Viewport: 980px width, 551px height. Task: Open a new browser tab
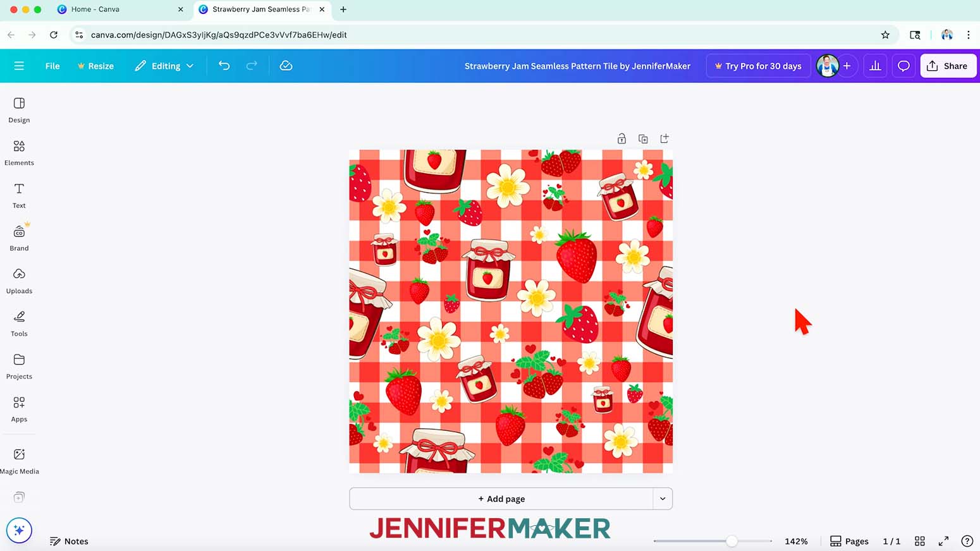coord(343,9)
